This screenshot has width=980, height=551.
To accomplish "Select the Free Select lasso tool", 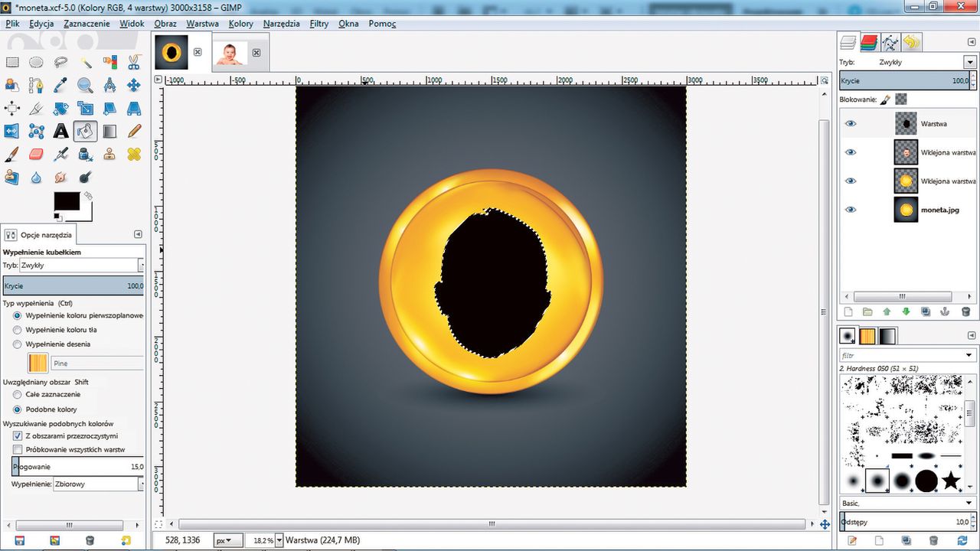I will [x=60, y=63].
